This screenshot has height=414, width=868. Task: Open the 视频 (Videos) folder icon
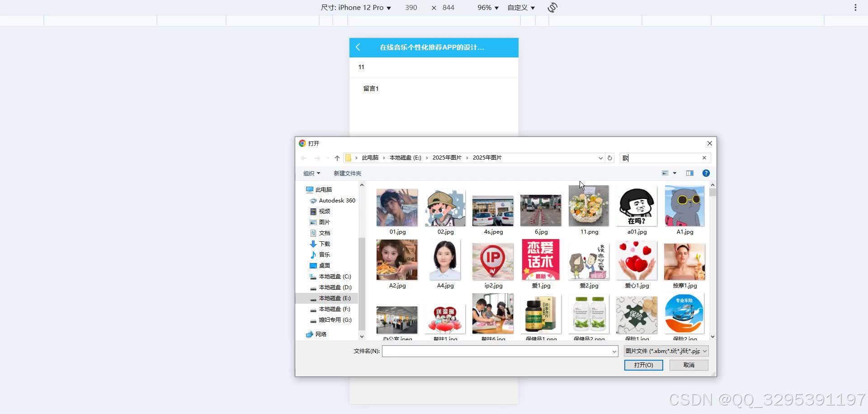click(x=313, y=211)
